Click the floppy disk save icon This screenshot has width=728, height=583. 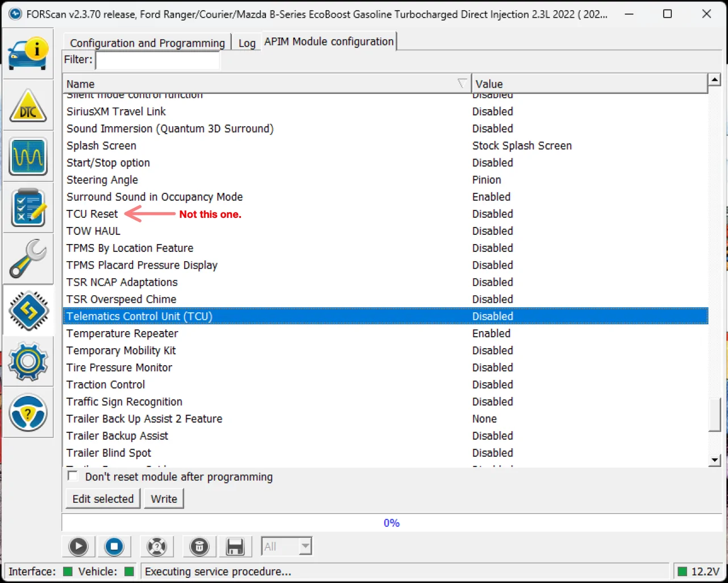tap(235, 547)
